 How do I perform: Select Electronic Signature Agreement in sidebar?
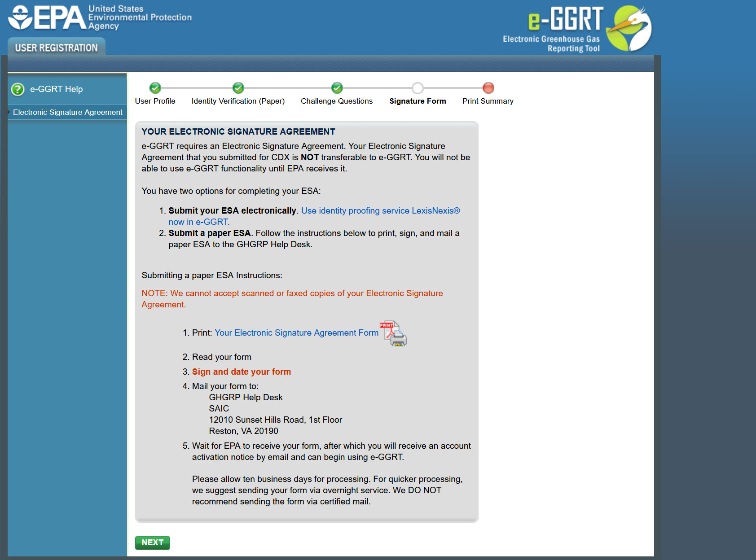[68, 112]
